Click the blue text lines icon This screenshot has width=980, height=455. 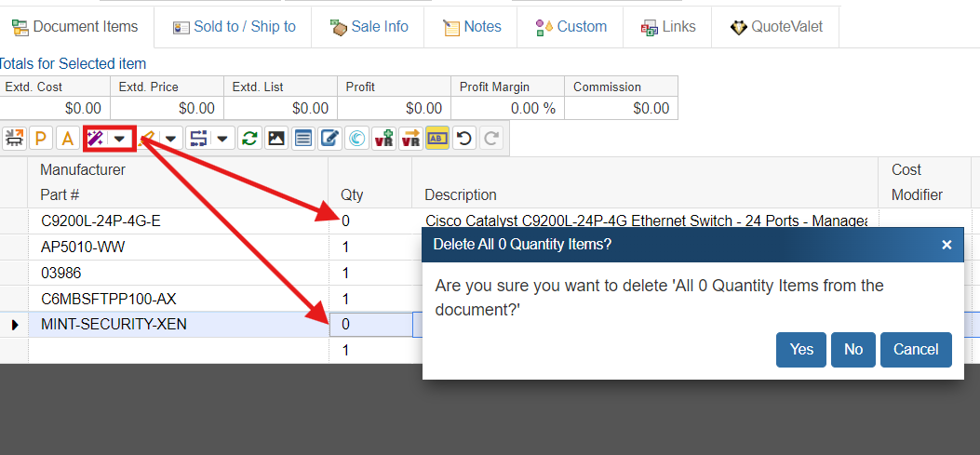click(303, 138)
